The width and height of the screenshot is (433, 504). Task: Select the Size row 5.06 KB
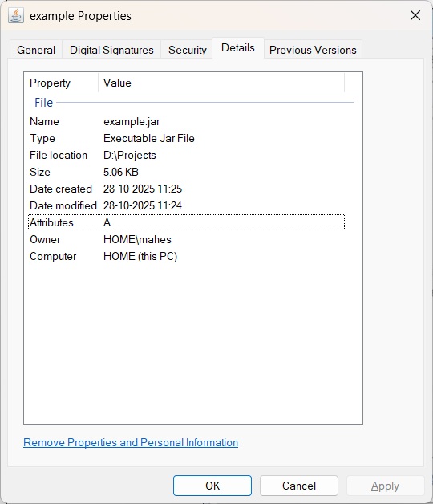186,172
